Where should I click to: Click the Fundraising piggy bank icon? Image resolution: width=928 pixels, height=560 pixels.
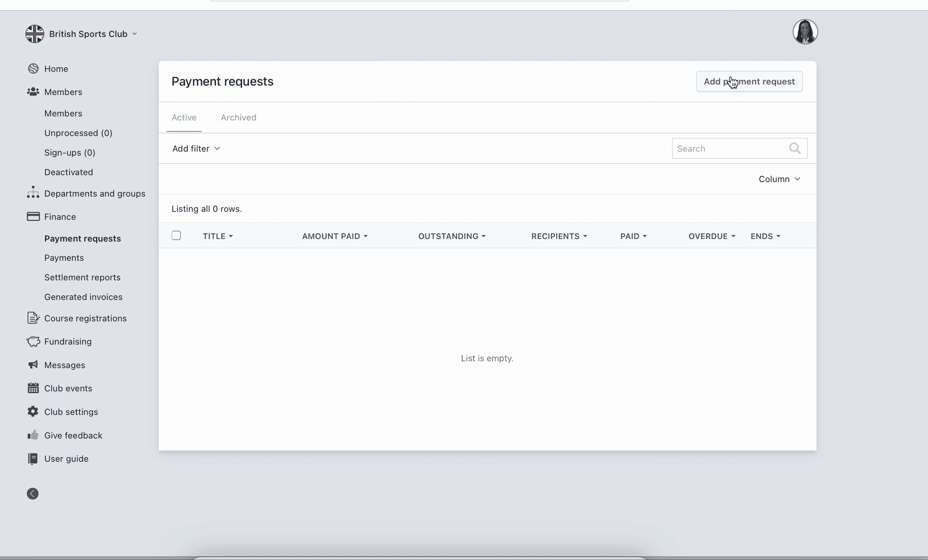[x=33, y=342]
